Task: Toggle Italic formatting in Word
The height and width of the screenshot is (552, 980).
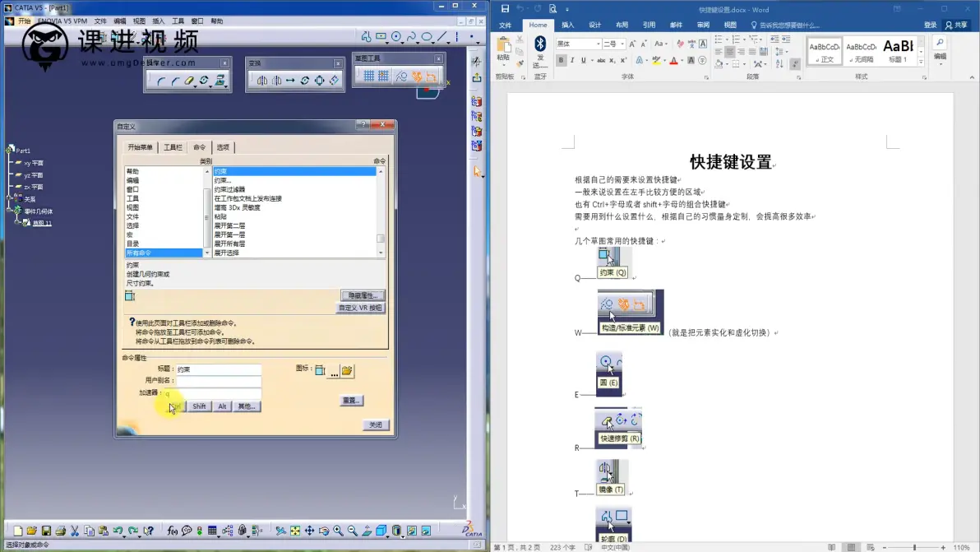Action: tap(572, 60)
